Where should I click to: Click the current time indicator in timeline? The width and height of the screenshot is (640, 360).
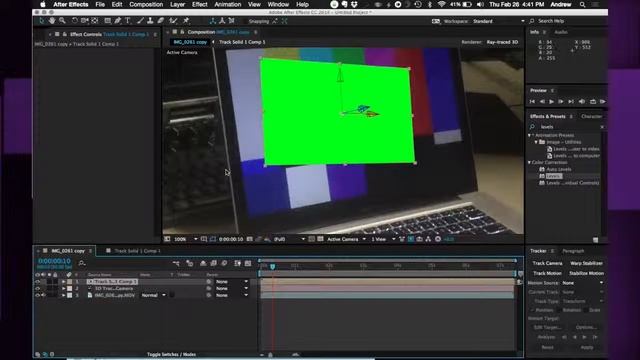click(x=273, y=267)
